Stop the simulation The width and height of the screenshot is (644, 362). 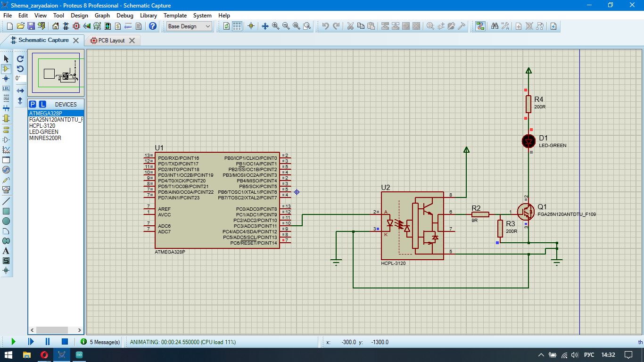tap(65, 341)
